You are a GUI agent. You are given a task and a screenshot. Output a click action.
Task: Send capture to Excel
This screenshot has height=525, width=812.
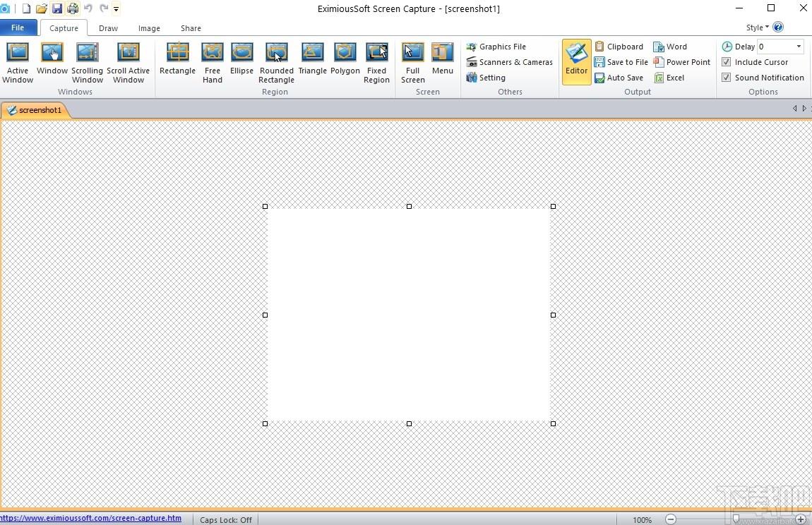(669, 78)
